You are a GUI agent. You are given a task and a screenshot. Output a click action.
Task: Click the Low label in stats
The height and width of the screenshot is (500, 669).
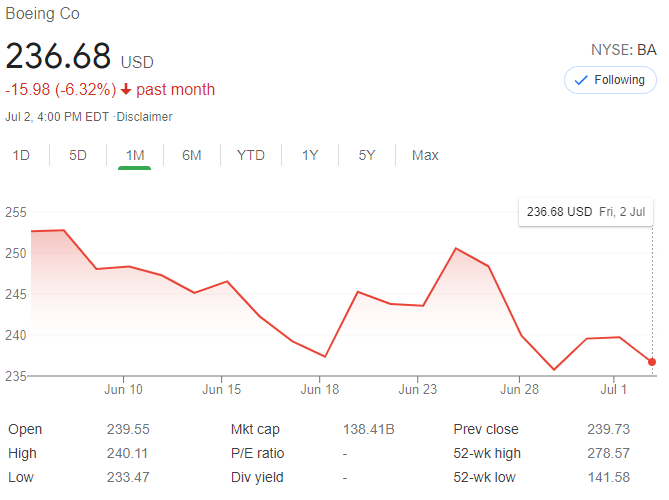pyautogui.click(x=20, y=477)
